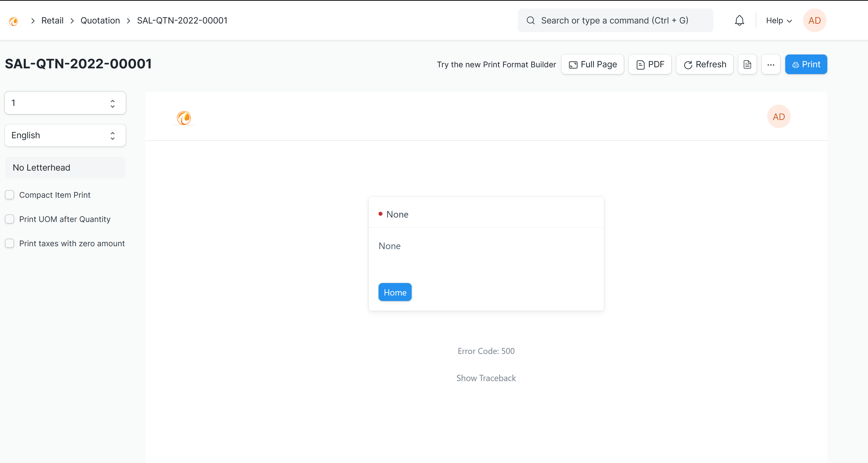This screenshot has height=463, width=868.
Task: Click the Home button in the error dialog
Action: pyautogui.click(x=394, y=292)
